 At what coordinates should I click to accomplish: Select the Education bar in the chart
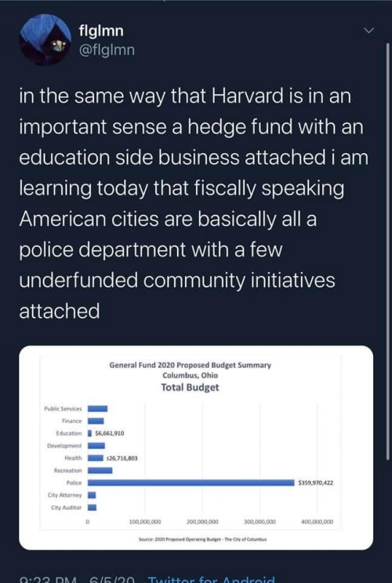click(x=89, y=433)
